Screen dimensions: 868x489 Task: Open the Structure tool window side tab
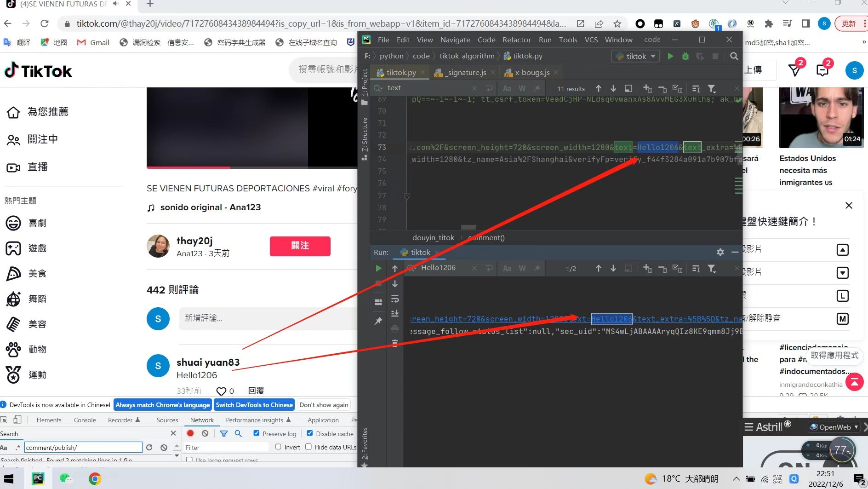(x=365, y=134)
